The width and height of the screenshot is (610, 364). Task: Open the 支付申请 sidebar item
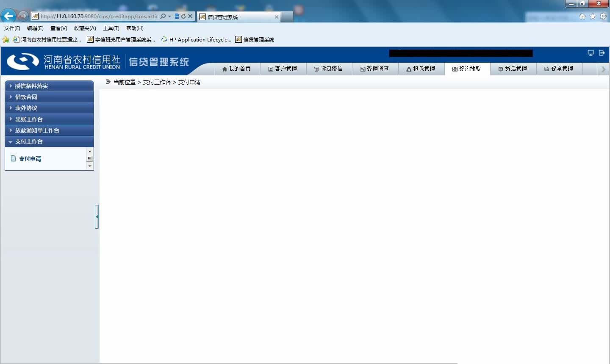pyautogui.click(x=30, y=159)
